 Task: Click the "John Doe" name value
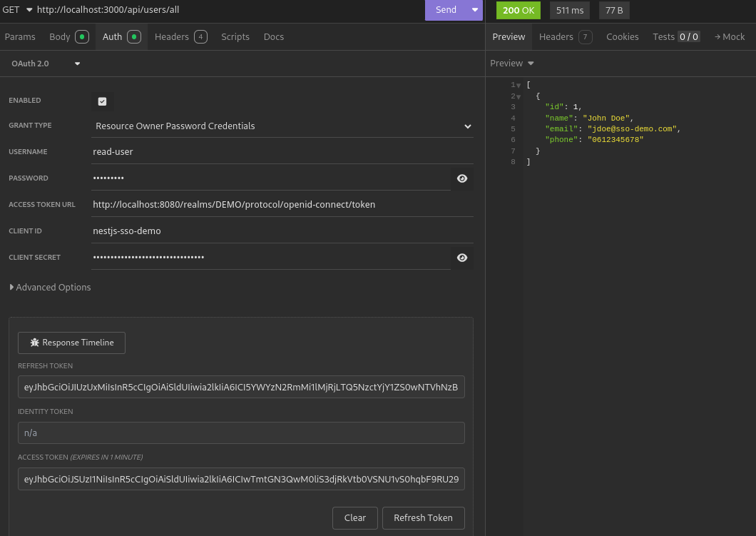coord(606,118)
